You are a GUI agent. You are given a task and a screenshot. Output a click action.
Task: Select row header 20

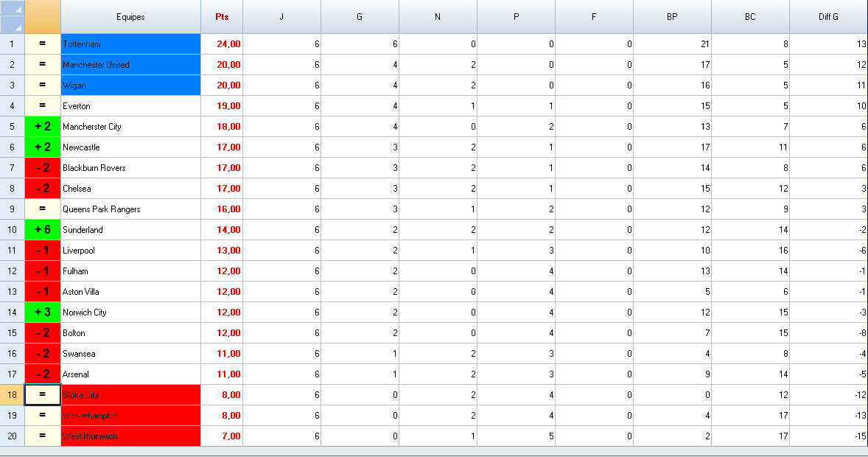pyautogui.click(x=13, y=436)
